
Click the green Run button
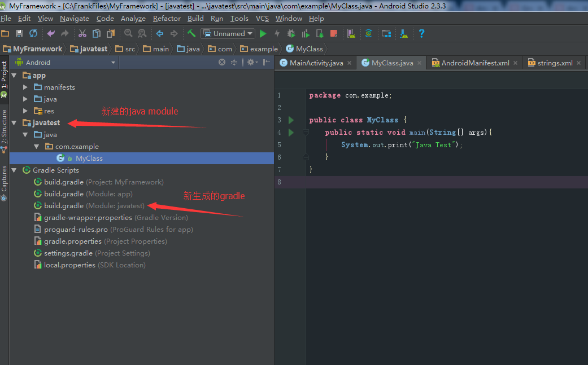(263, 34)
